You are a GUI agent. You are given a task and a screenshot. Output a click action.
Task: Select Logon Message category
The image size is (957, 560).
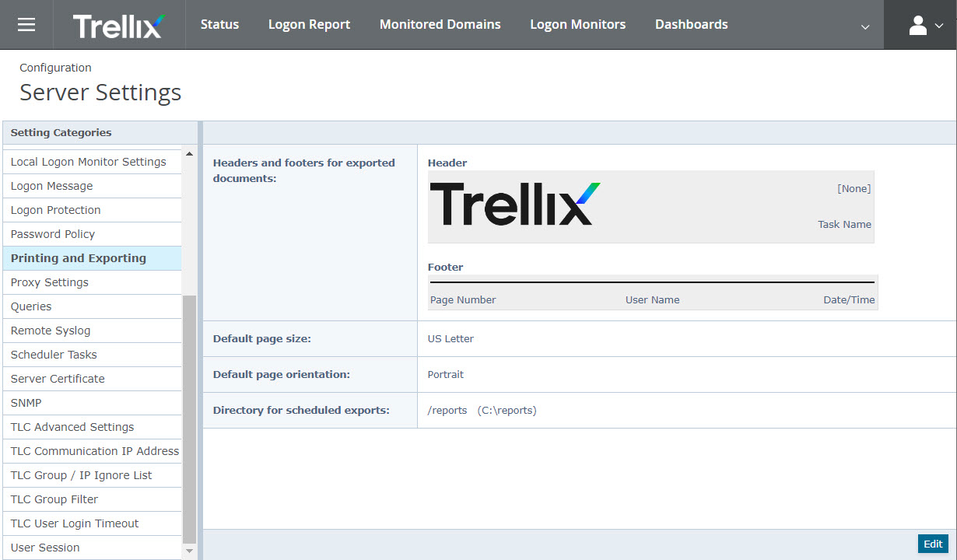click(x=92, y=186)
